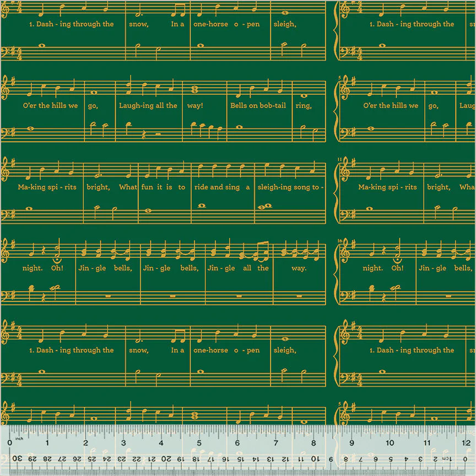The image size is (476, 476).
Task: Click the lyric "way!" with exclamation mark
Action: coord(195,106)
